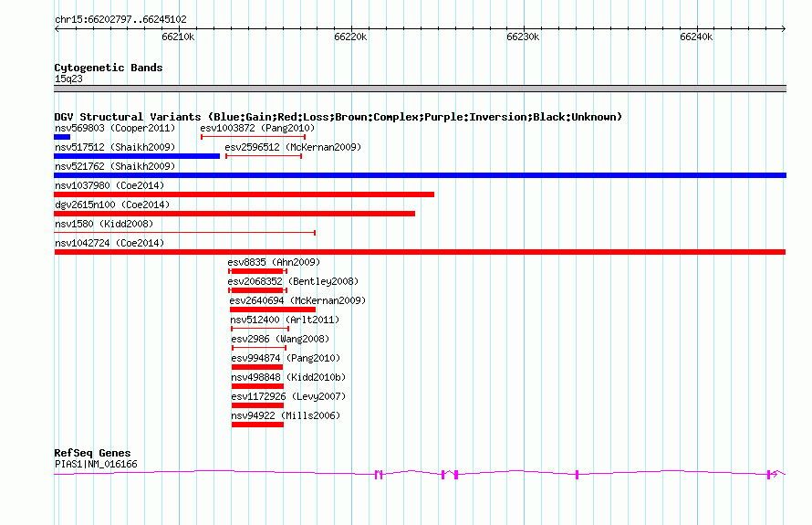The width and height of the screenshot is (812, 525).
Task: Select the full-width blue nsv521762 bar
Action: pos(420,175)
